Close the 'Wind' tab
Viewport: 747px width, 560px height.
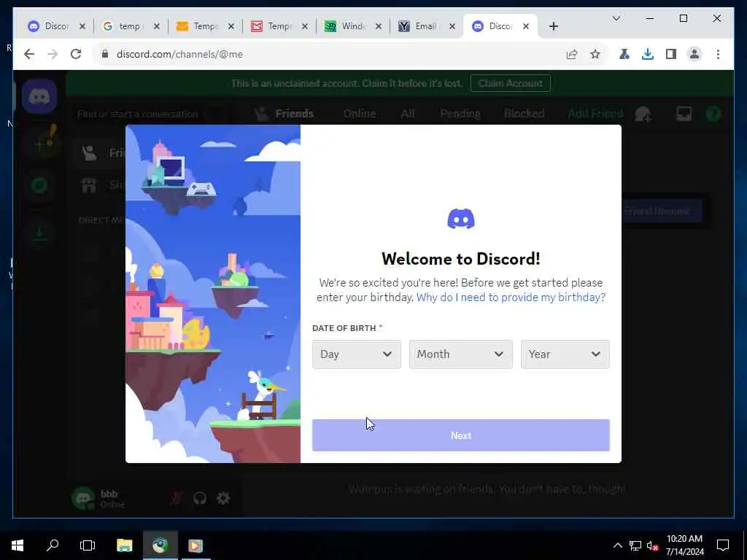coord(379,26)
